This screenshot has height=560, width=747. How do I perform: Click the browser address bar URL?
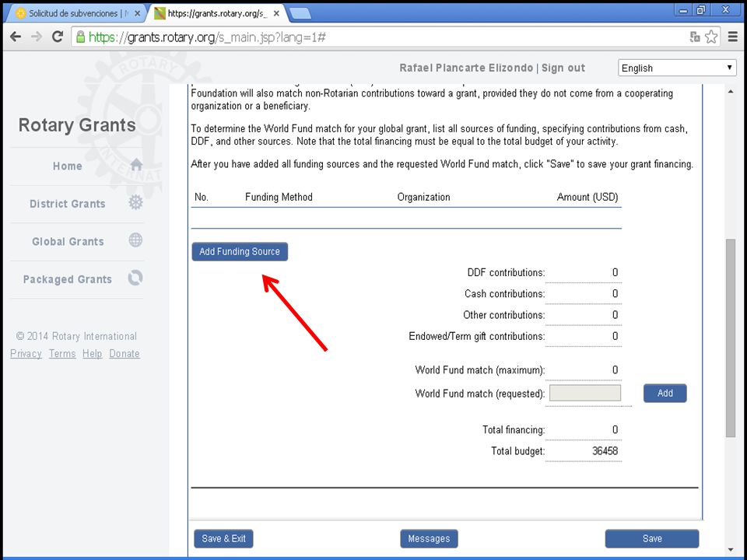click(x=207, y=37)
